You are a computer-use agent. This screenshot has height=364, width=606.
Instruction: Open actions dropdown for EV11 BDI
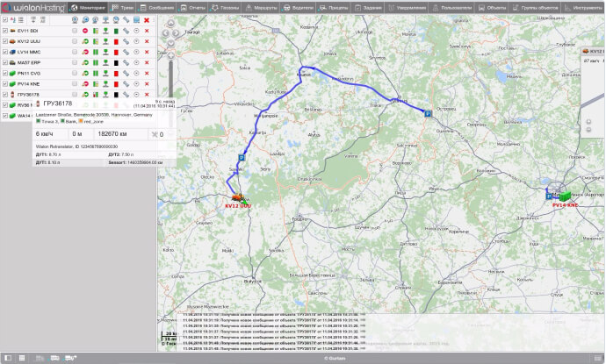(136, 31)
